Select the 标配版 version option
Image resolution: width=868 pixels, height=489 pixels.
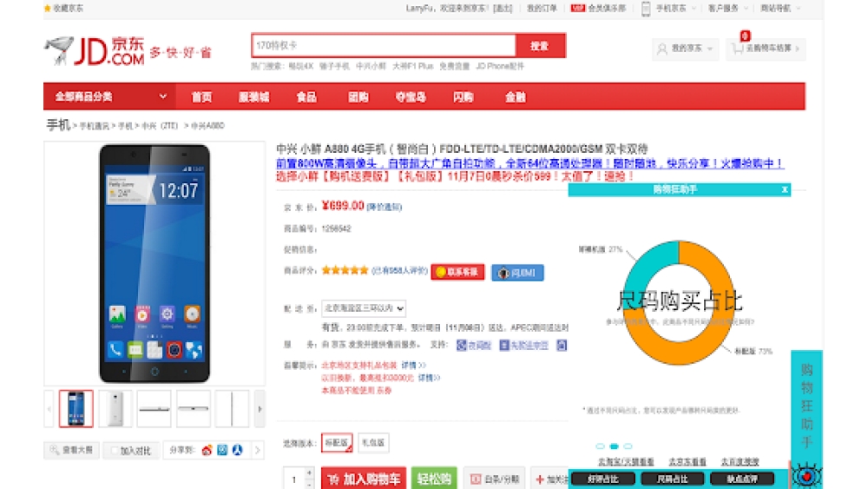[x=337, y=442]
